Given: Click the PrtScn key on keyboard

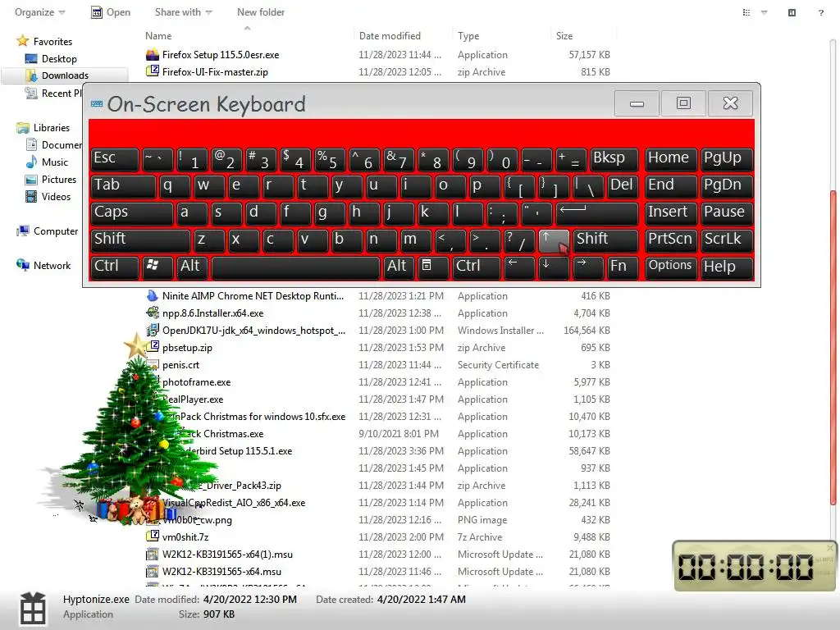Looking at the screenshot, I should coord(671,240).
